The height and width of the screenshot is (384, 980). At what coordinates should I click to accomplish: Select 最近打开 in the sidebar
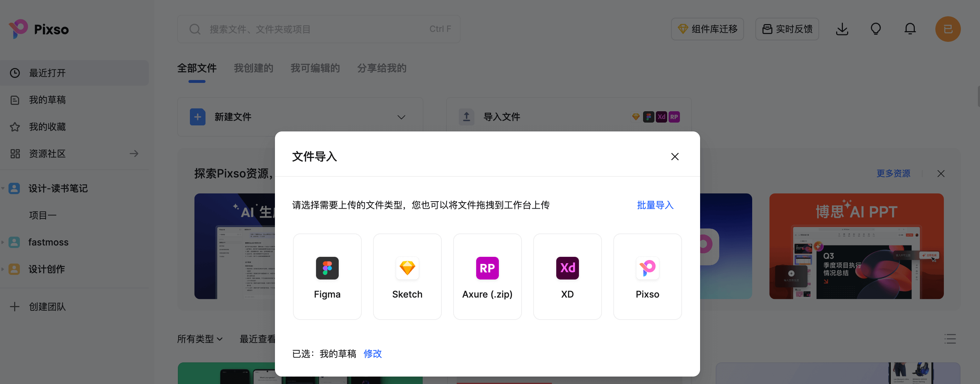tap(74, 73)
